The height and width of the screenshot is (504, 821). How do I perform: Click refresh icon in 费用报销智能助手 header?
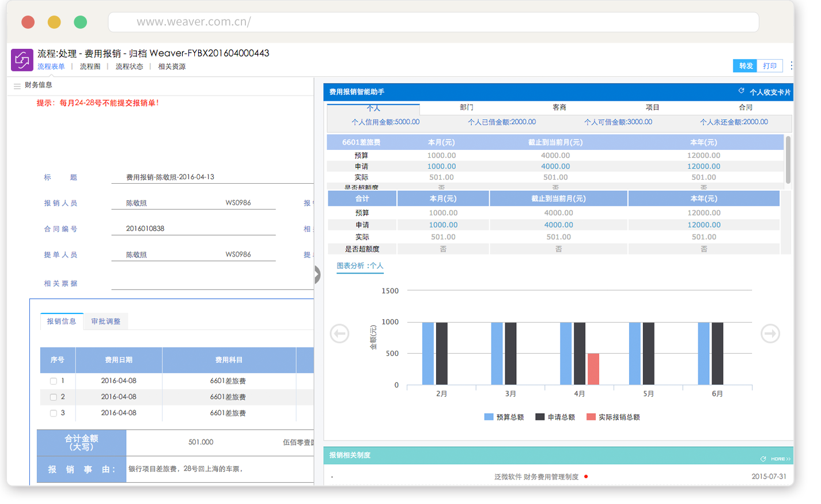[741, 91]
